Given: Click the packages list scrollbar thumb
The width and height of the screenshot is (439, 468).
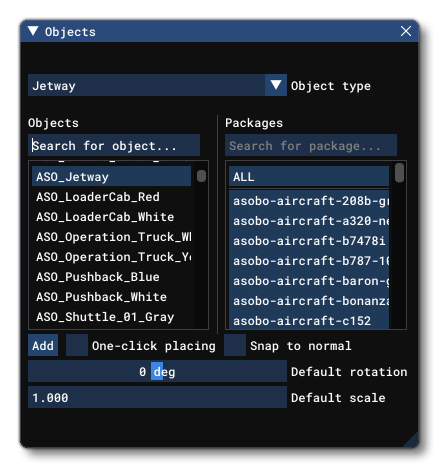Looking at the screenshot, I should point(399,173).
